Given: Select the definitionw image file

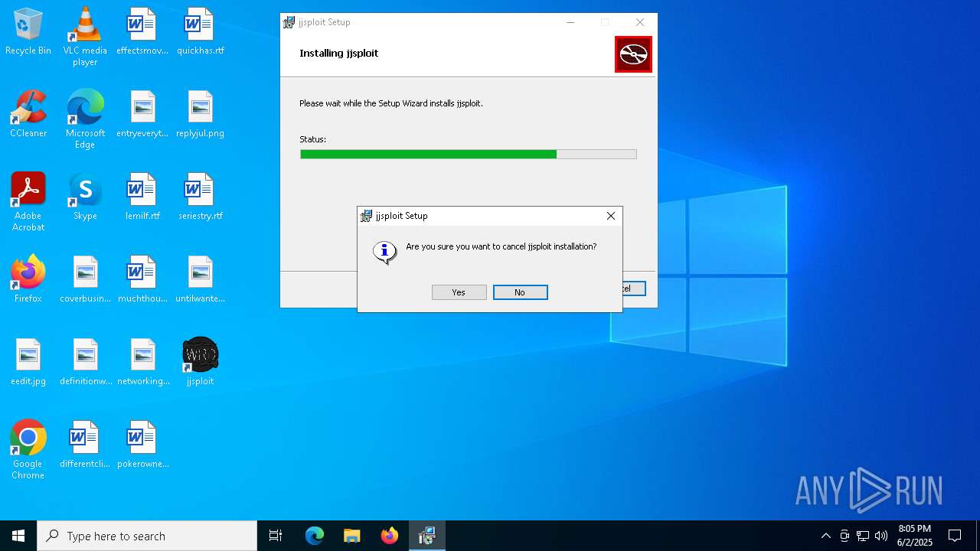Looking at the screenshot, I should pos(85,362).
